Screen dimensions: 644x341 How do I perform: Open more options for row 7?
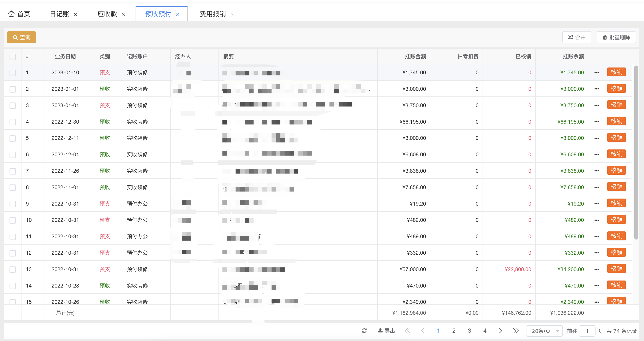tap(596, 171)
